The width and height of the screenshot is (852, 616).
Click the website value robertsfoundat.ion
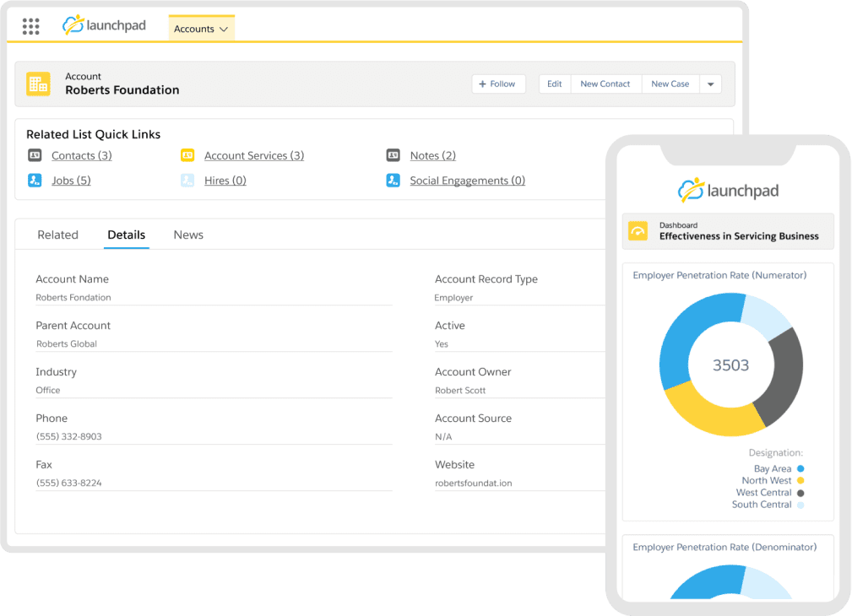(x=473, y=483)
